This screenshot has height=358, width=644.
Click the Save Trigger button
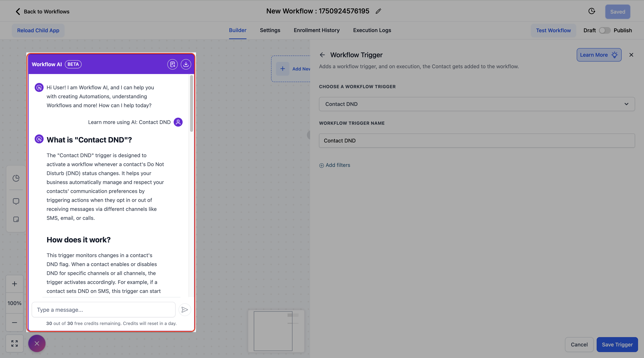[x=617, y=345]
